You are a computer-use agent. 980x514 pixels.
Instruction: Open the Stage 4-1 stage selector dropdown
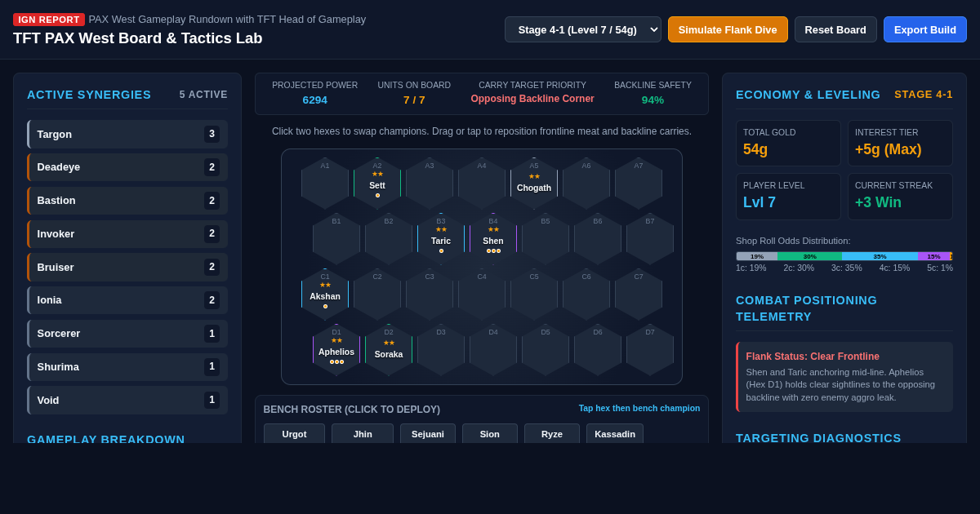pos(583,29)
